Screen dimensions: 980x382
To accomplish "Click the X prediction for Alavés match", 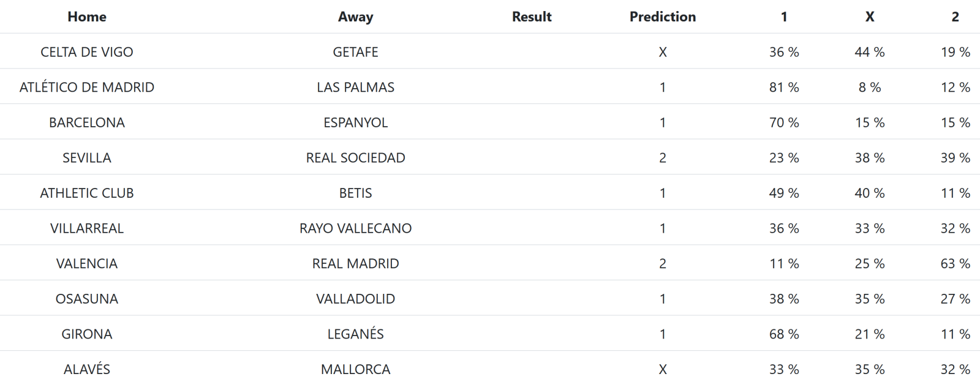I will click(663, 369).
